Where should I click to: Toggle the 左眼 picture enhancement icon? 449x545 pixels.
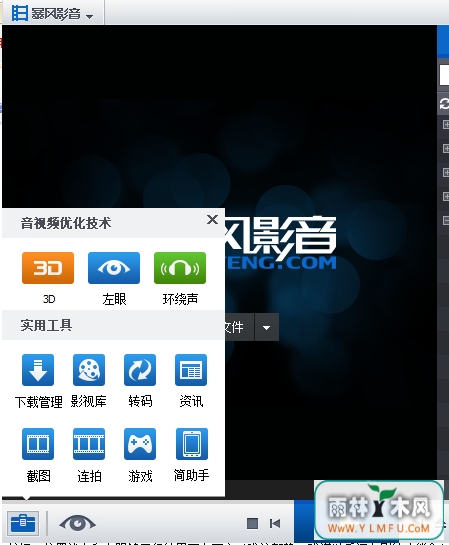114,268
